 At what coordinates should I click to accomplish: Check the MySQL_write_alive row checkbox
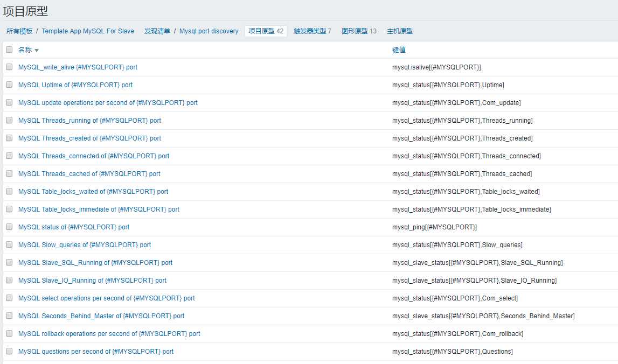pos(9,67)
